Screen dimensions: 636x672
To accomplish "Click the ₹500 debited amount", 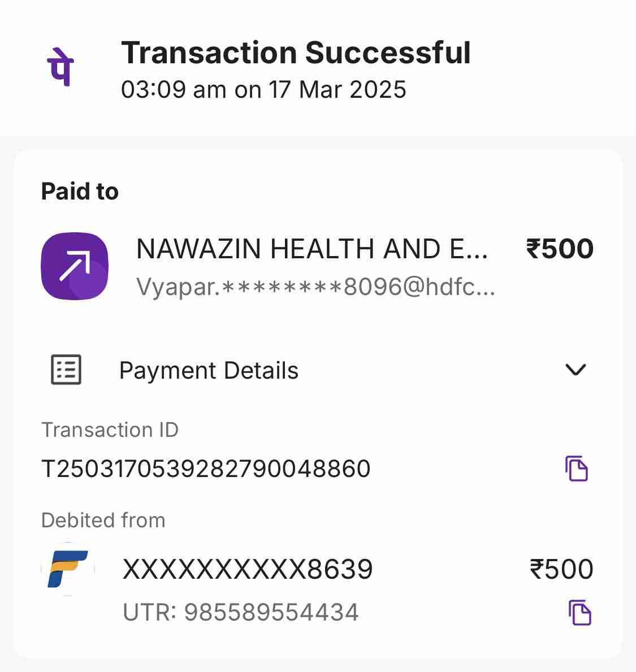I will point(561,569).
